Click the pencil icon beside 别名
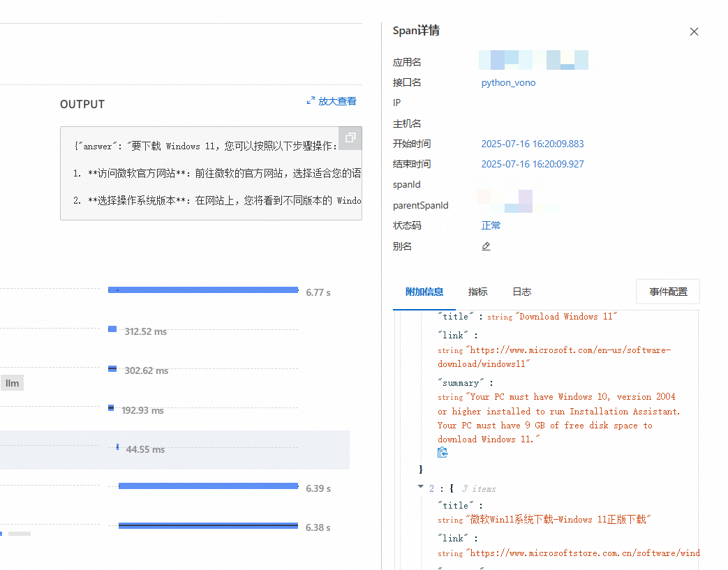 (486, 246)
